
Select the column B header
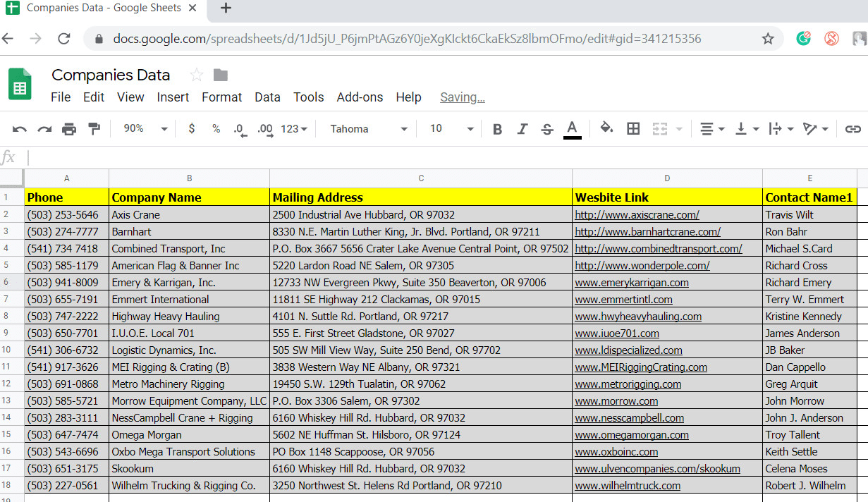(x=189, y=178)
